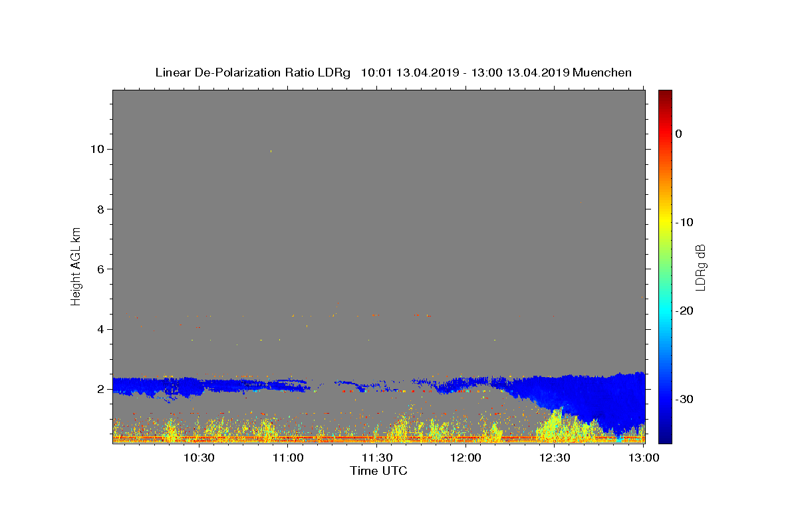Click the colorbar label '-30'
Screen dimensions: 798x532
tap(684, 399)
